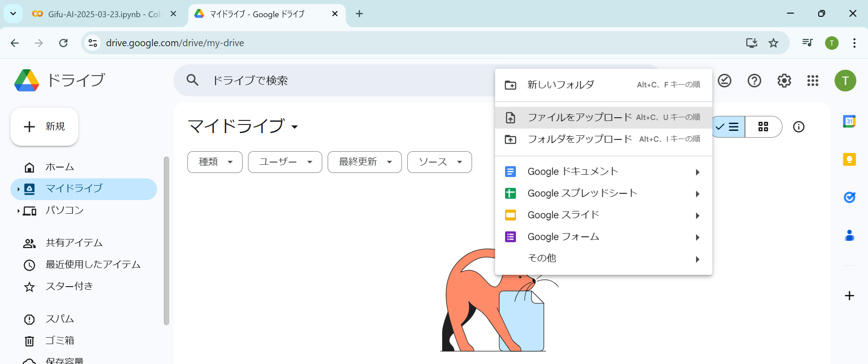The image size is (868, 364).
Task: Expand Google フォーム submenu arrow
Action: [x=697, y=237]
